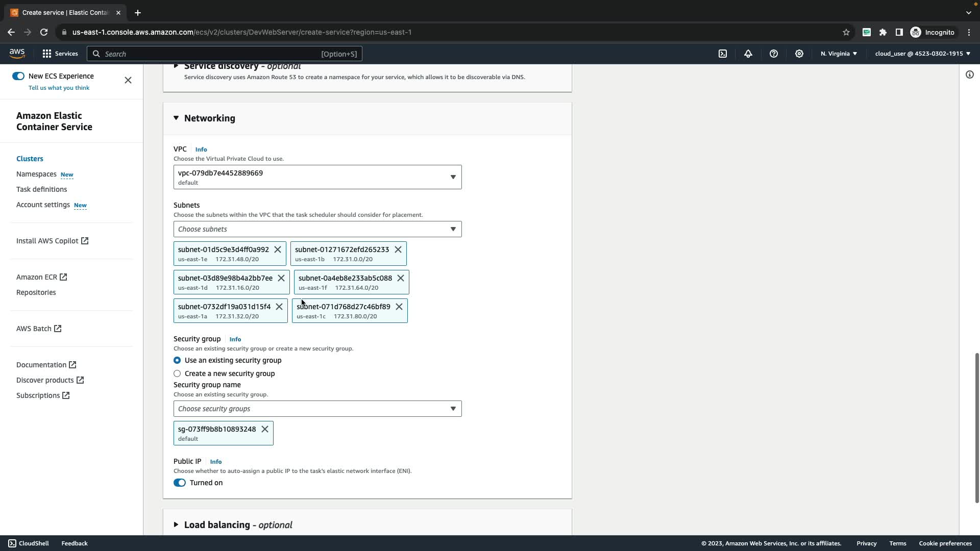
Task: Click Tell us what you think link
Action: click(x=59, y=88)
